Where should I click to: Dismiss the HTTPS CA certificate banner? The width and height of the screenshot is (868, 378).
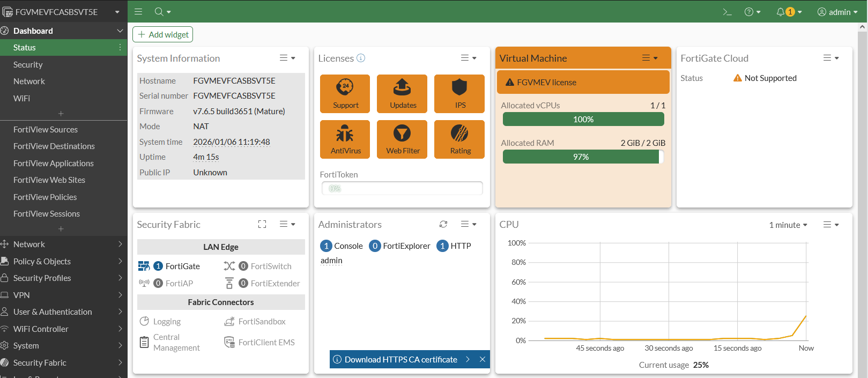point(483,359)
